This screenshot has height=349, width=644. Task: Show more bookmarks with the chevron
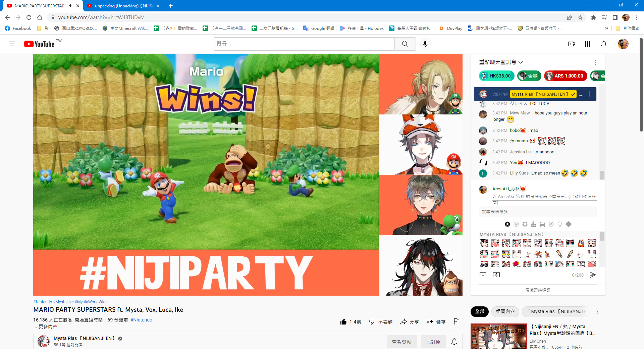pos(606,29)
